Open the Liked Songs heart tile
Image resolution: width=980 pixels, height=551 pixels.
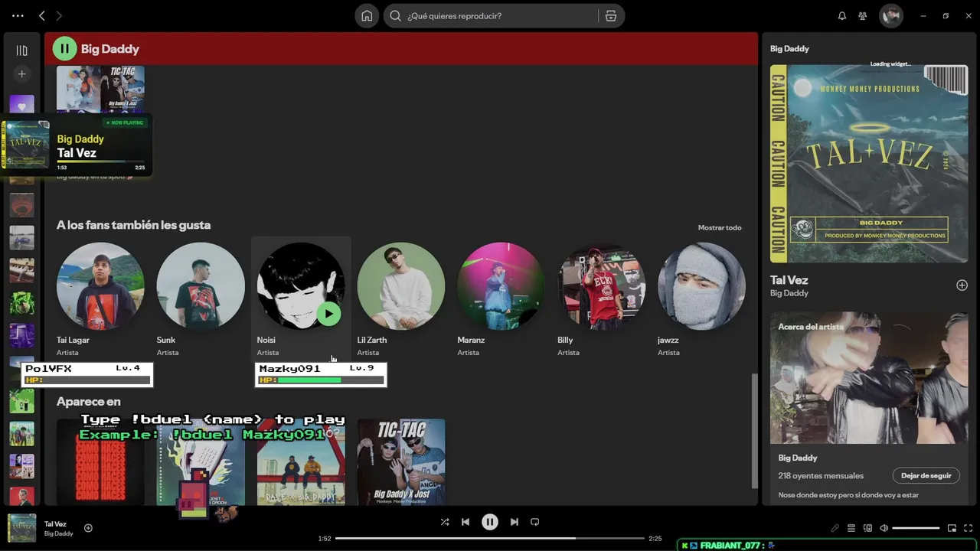[21, 106]
